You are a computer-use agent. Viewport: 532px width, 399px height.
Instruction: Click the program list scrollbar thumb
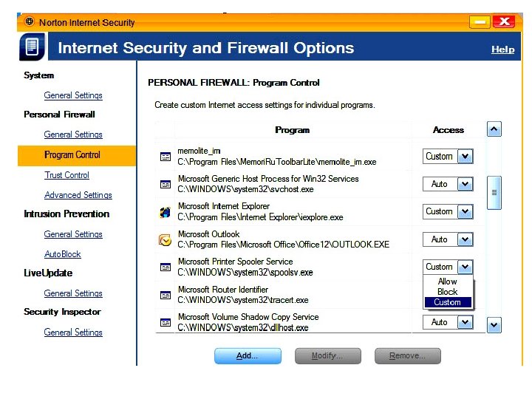coord(494,192)
